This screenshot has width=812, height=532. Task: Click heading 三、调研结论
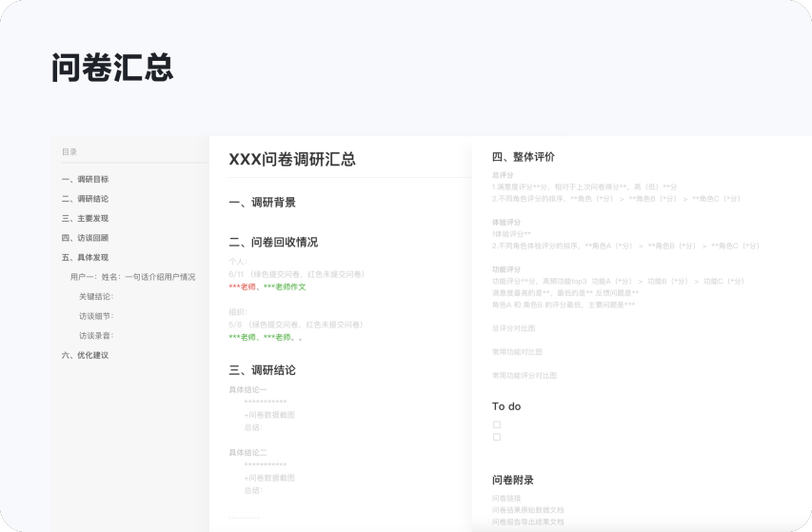click(x=262, y=370)
